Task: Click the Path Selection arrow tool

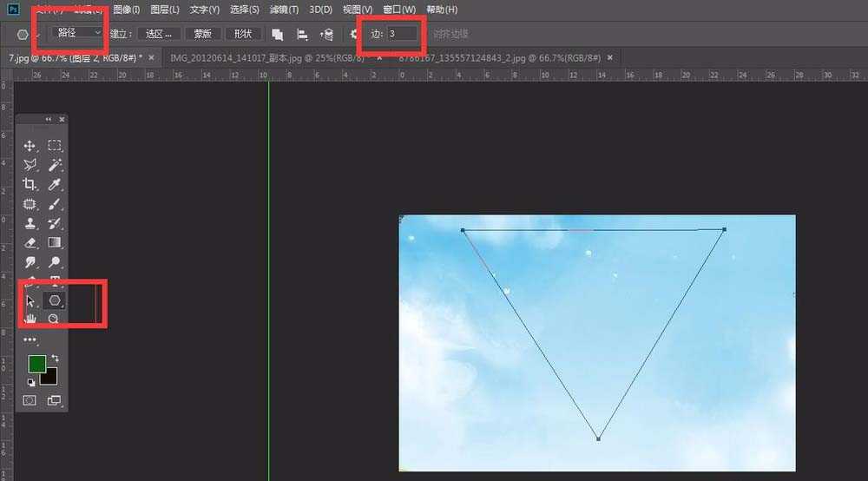Action: coord(30,300)
